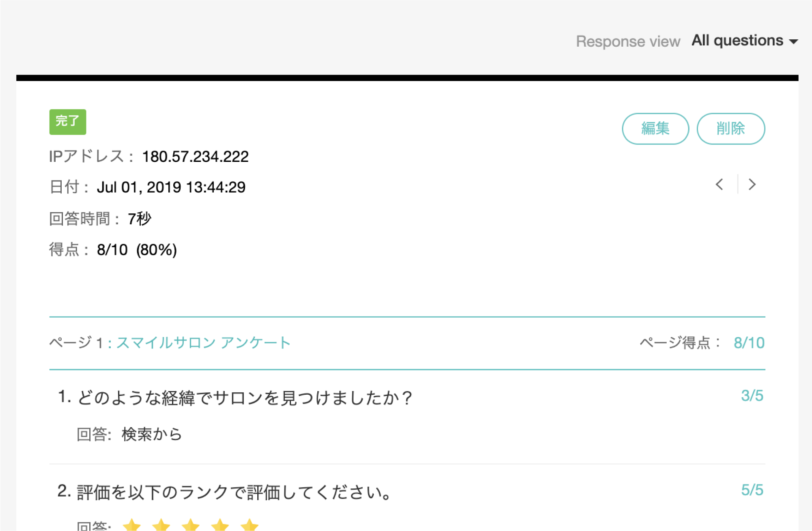812x531 pixels.
Task: Click the 3/5 score for question 1
Action: [752, 396]
